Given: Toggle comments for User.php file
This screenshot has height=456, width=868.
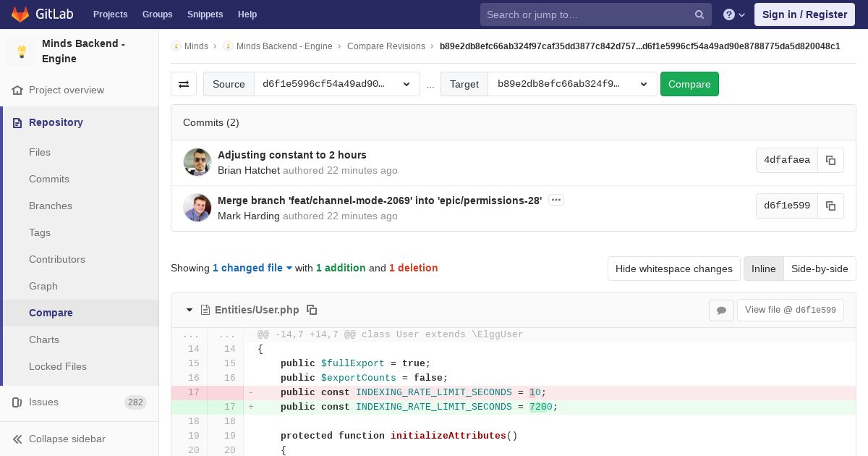Looking at the screenshot, I should 721,311.
